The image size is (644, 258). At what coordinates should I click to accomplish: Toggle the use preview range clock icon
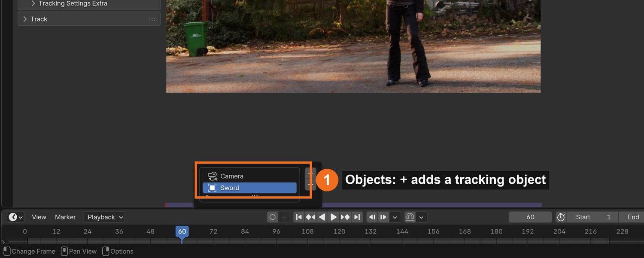tap(561, 217)
